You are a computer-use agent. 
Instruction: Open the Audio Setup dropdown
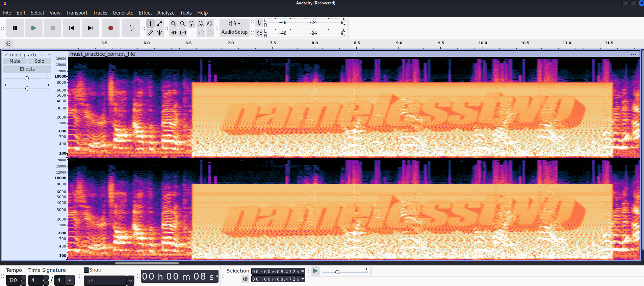pyautogui.click(x=234, y=28)
